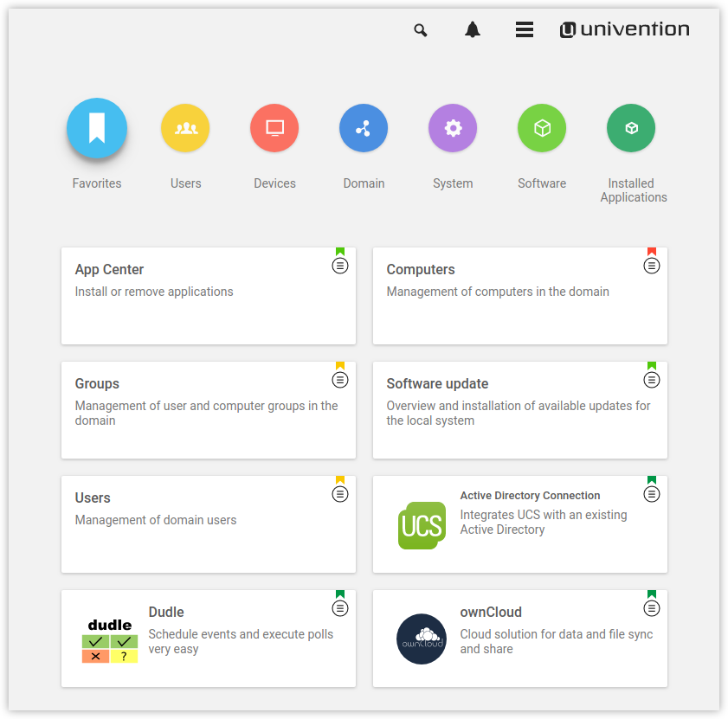Open the Users category icon

(185, 127)
